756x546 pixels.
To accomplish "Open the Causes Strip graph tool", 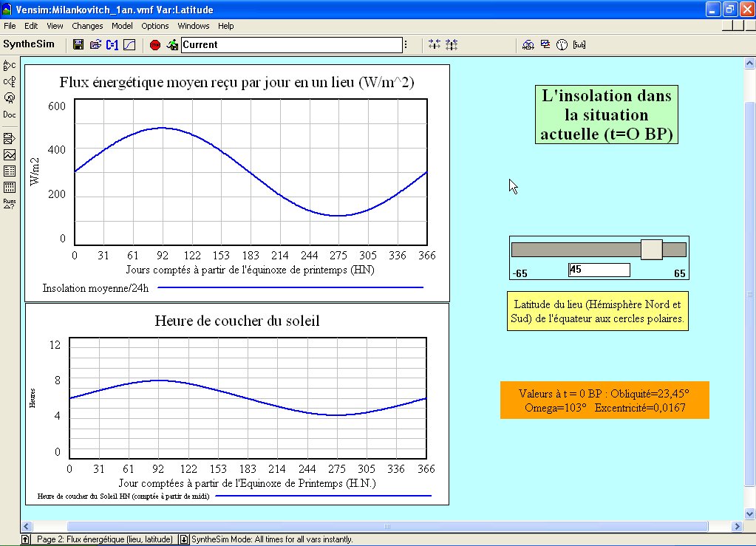I will [x=10, y=138].
